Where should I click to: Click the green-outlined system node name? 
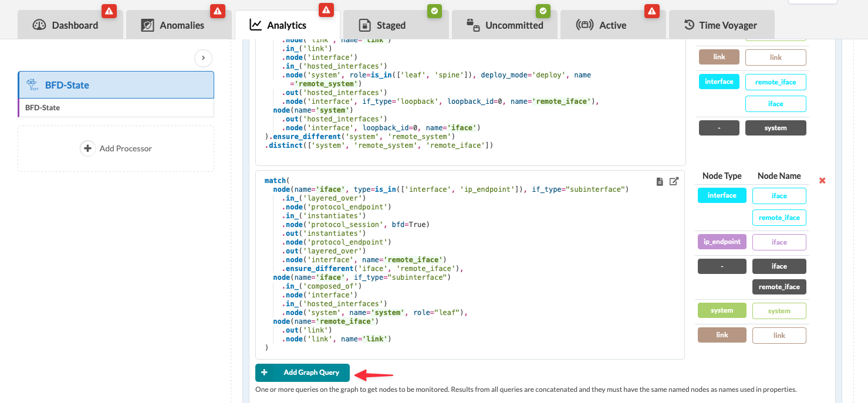tap(779, 311)
